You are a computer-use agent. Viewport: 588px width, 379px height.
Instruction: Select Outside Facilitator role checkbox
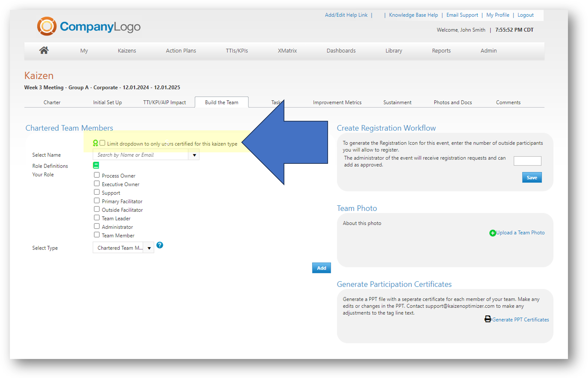[97, 209]
